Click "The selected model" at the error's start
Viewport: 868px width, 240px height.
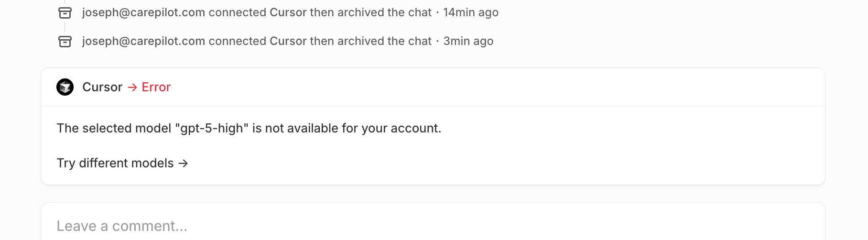click(x=114, y=128)
